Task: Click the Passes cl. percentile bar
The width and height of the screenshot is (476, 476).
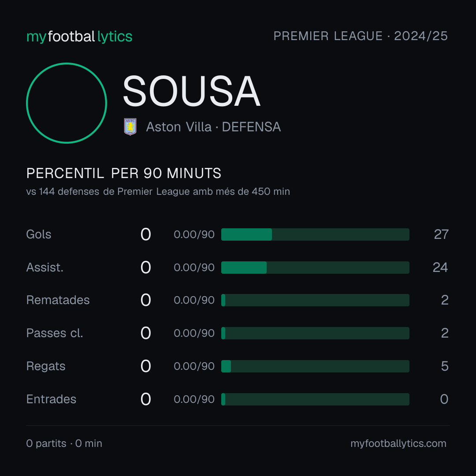Action: [x=315, y=333]
